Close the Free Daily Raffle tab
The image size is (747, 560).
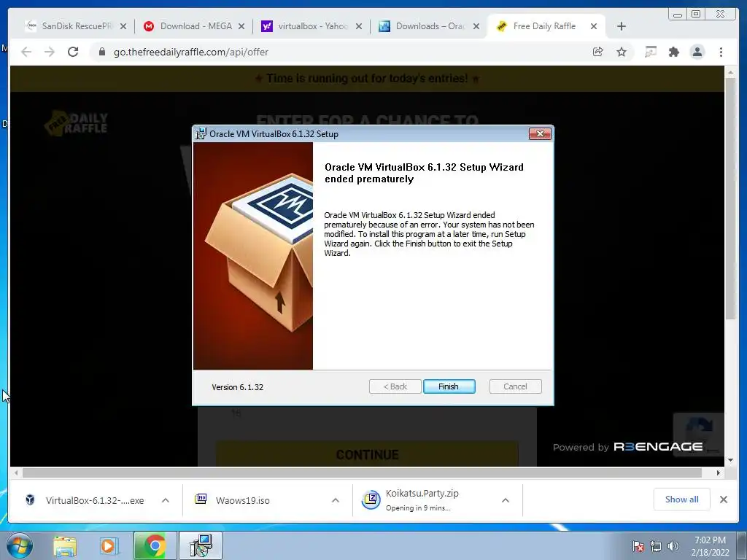[594, 26]
